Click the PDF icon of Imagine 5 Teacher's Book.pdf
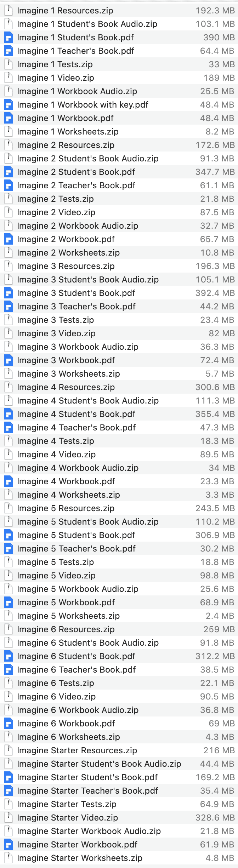 (x=8, y=549)
